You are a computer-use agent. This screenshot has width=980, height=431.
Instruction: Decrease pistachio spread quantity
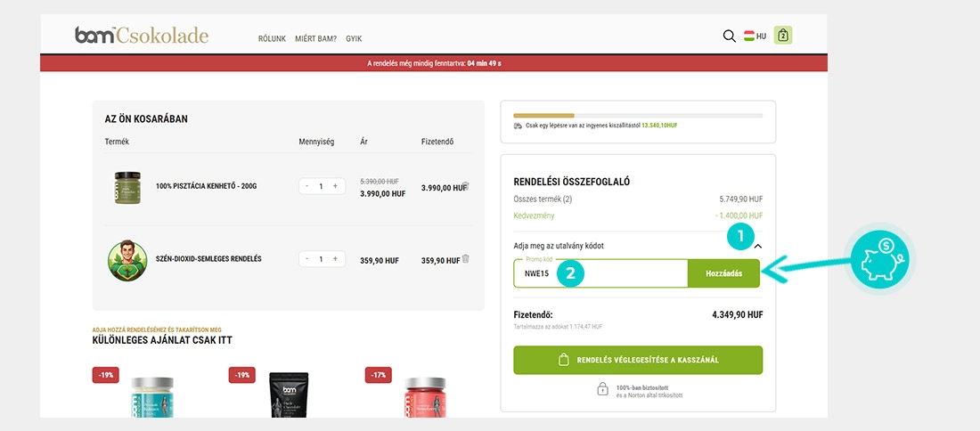306,186
